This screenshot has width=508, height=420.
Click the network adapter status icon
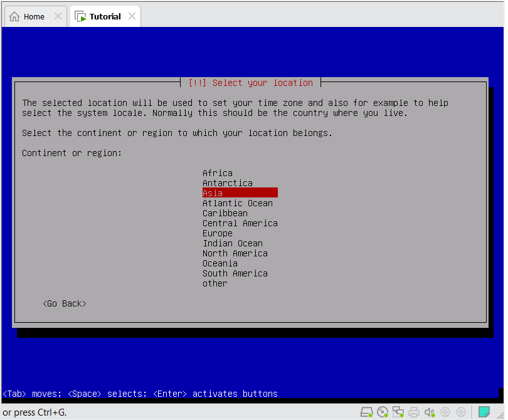point(398,412)
